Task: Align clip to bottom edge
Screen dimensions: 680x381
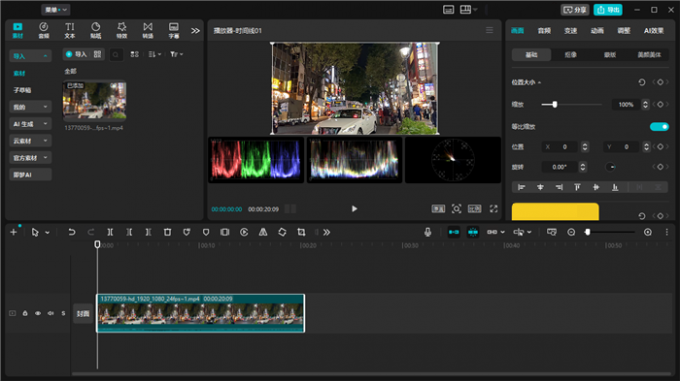Action: point(615,187)
